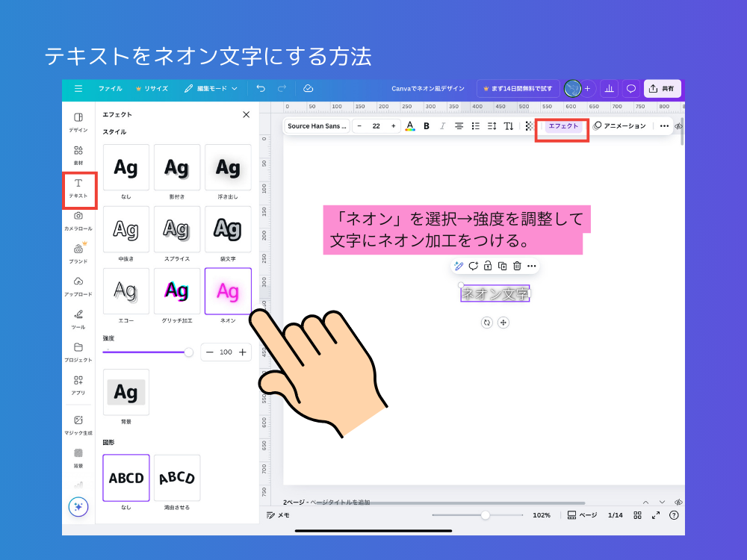Open the text color picker
The height and width of the screenshot is (560, 747).
(409, 126)
